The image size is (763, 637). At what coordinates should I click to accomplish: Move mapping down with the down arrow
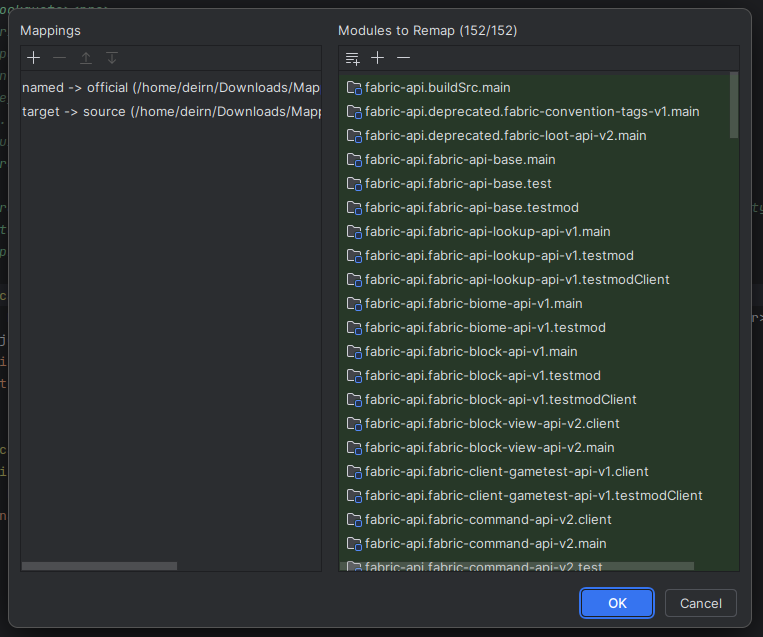pyautogui.click(x=112, y=58)
